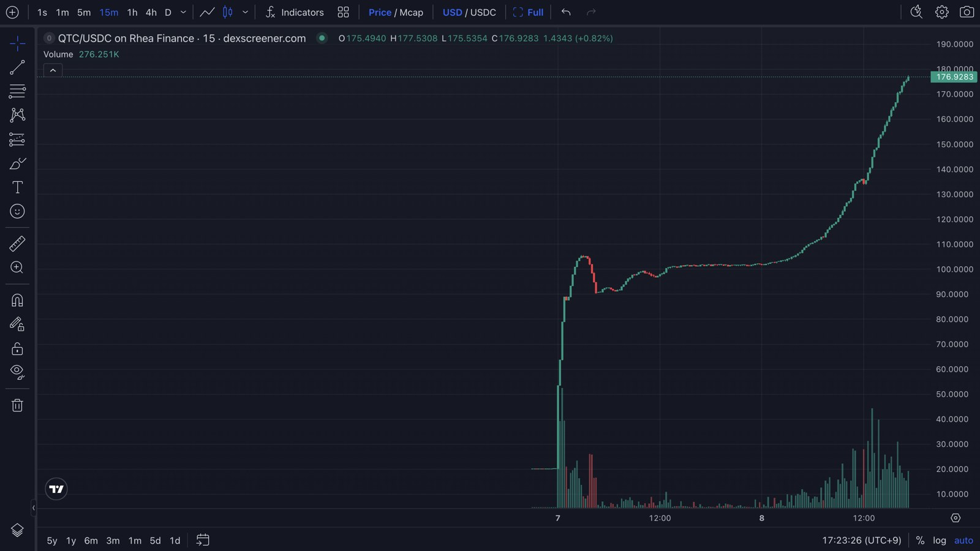
Task: Take a chart snapshot with camera
Action: point(967,12)
